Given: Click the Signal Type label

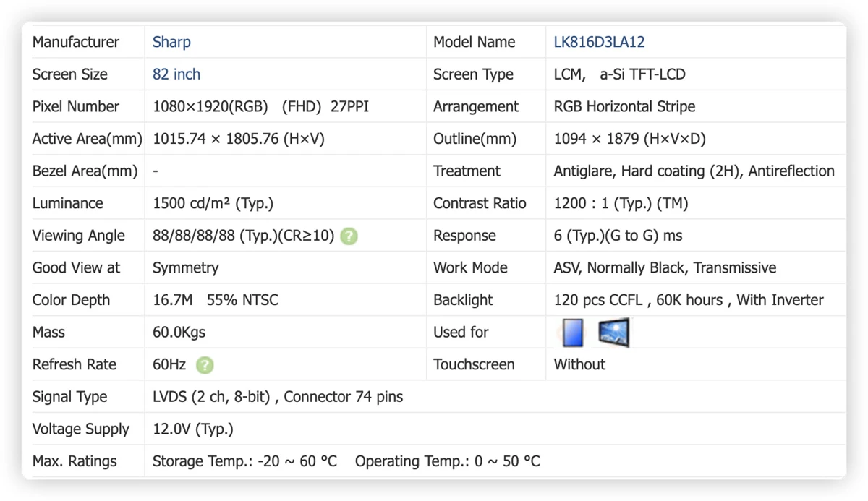Looking at the screenshot, I should [69, 397].
